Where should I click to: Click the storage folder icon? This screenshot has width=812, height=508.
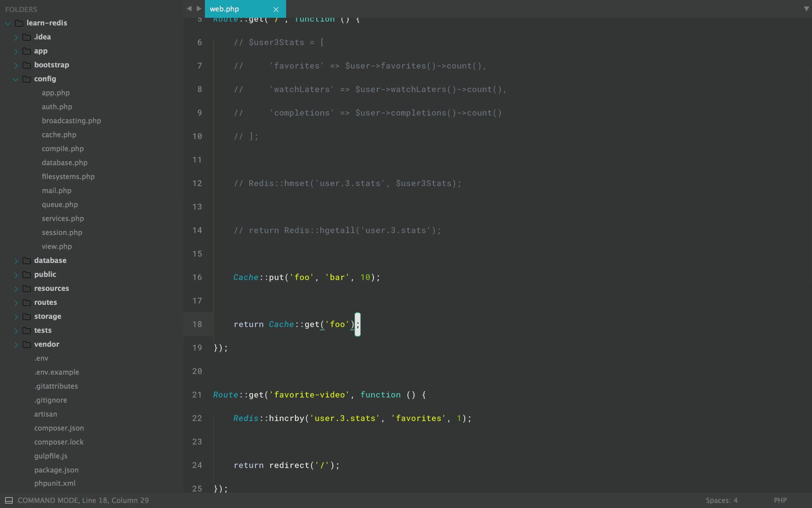coord(27,317)
